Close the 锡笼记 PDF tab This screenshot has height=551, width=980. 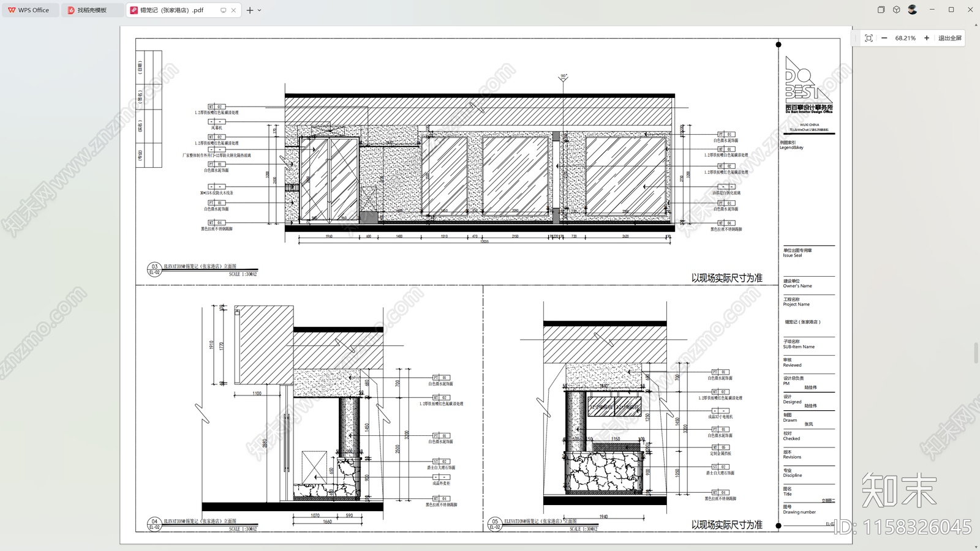233,10
